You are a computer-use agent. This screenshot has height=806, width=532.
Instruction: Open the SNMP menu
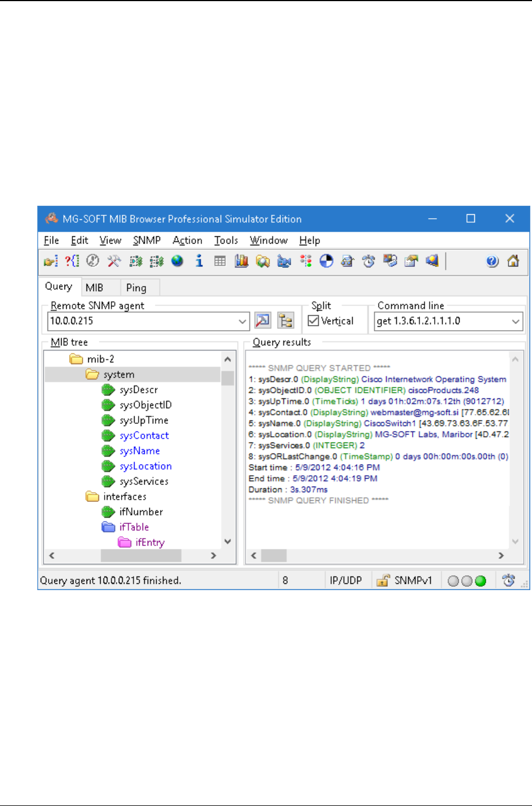click(x=147, y=240)
